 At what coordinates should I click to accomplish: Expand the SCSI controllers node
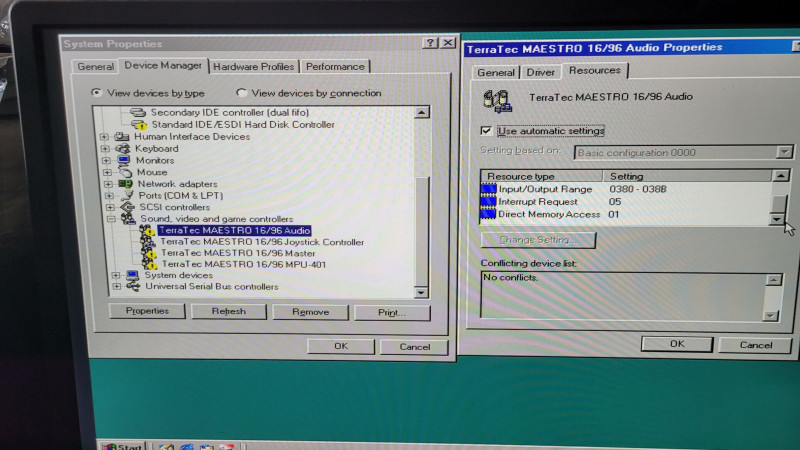tap(111, 208)
